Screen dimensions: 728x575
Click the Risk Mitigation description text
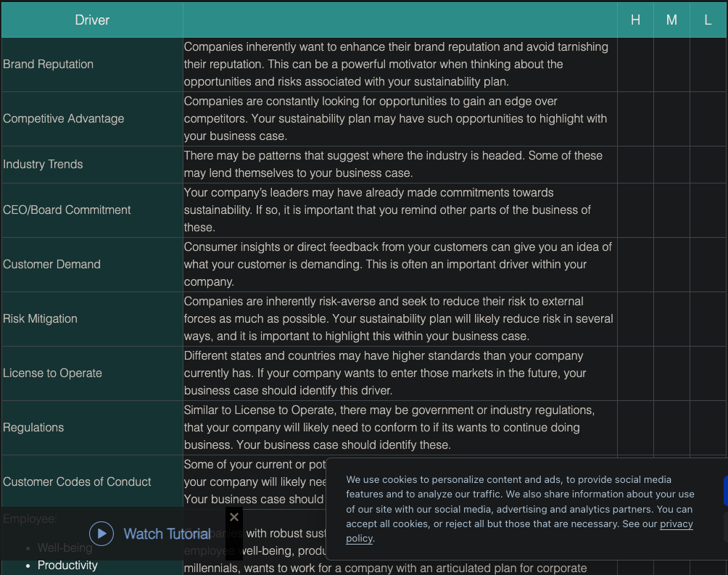(398, 319)
